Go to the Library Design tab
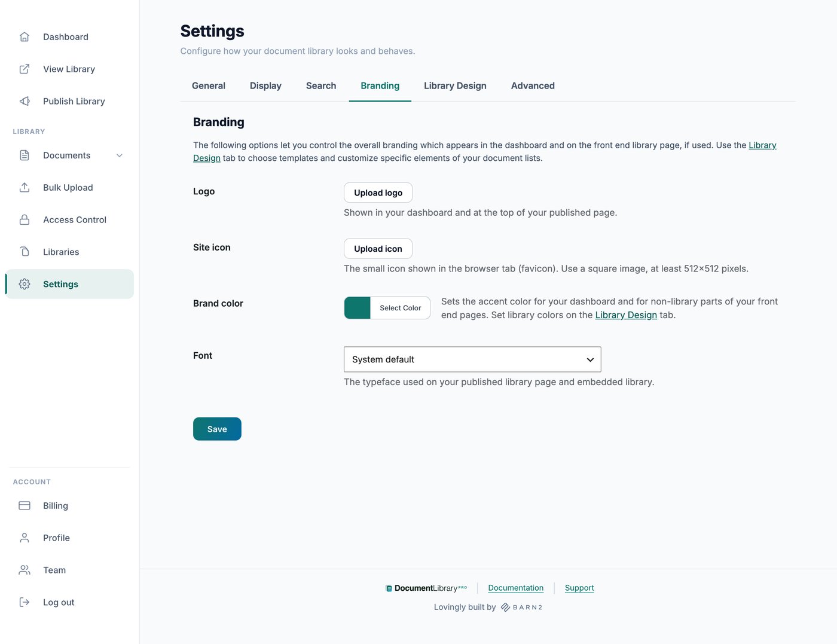 [455, 86]
